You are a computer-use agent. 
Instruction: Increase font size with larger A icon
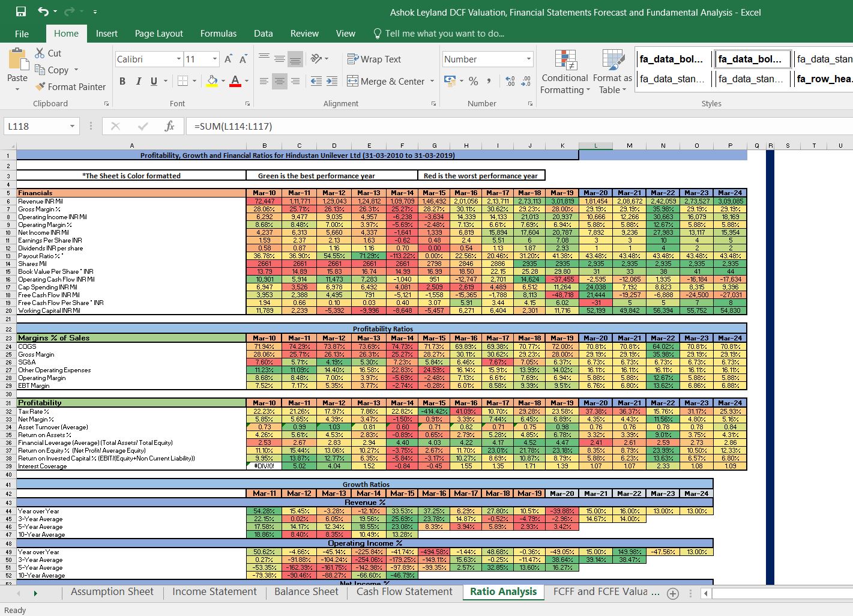(228, 59)
